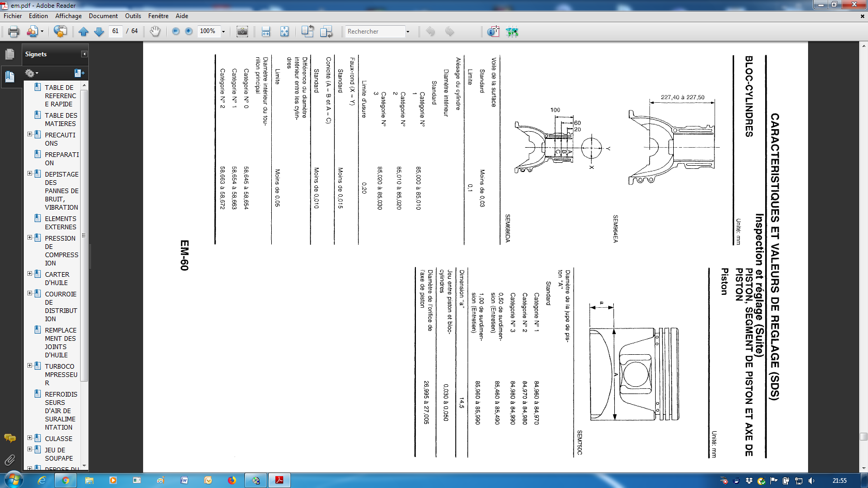Expand the CULASSE bookmark node
This screenshot has width=868, height=488.
coord(29,438)
